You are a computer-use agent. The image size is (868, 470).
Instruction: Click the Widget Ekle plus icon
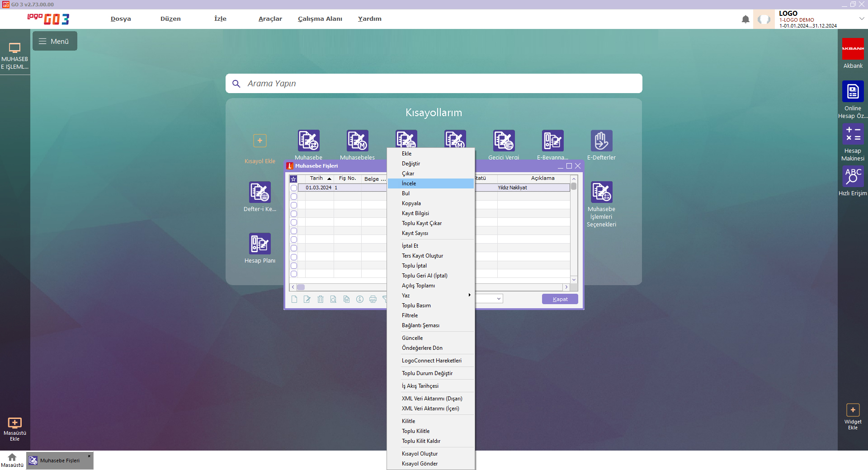(853, 410)
